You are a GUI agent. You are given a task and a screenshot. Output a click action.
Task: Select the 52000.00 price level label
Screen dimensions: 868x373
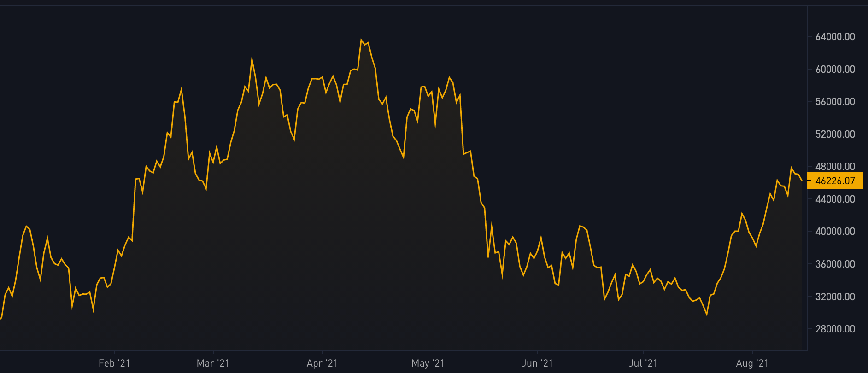click(835, 134)
